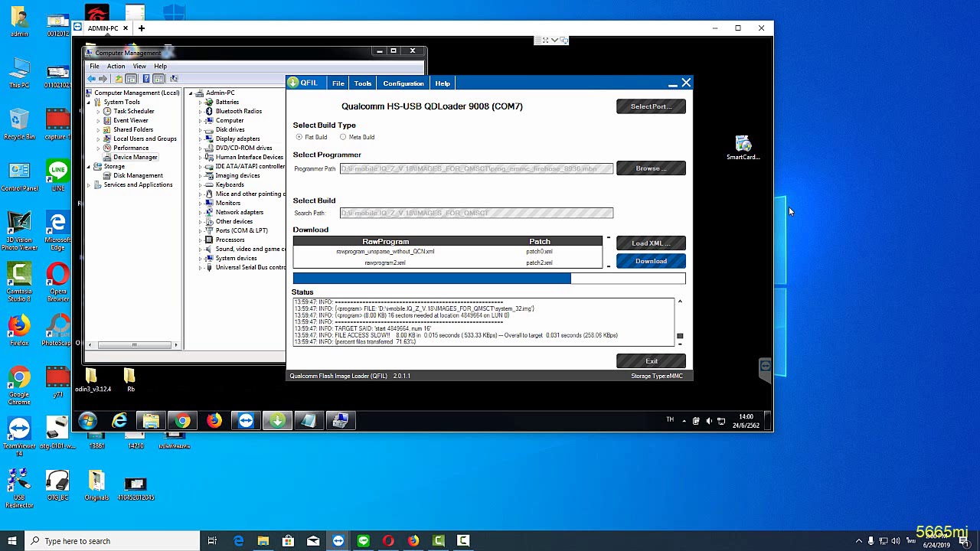Screen dimensions: 980x551
Task: Select rawprogram2.xml row in Download table
Action: pos(448,263)
